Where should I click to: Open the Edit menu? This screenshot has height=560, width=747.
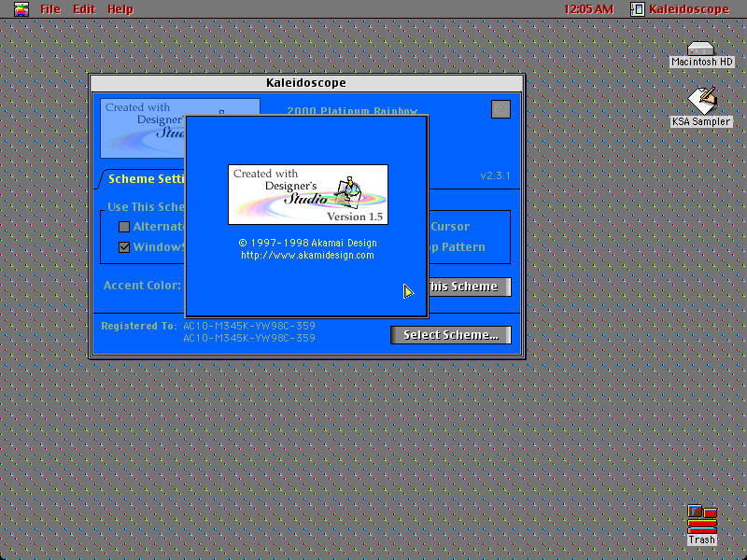[x=84, y=9]
